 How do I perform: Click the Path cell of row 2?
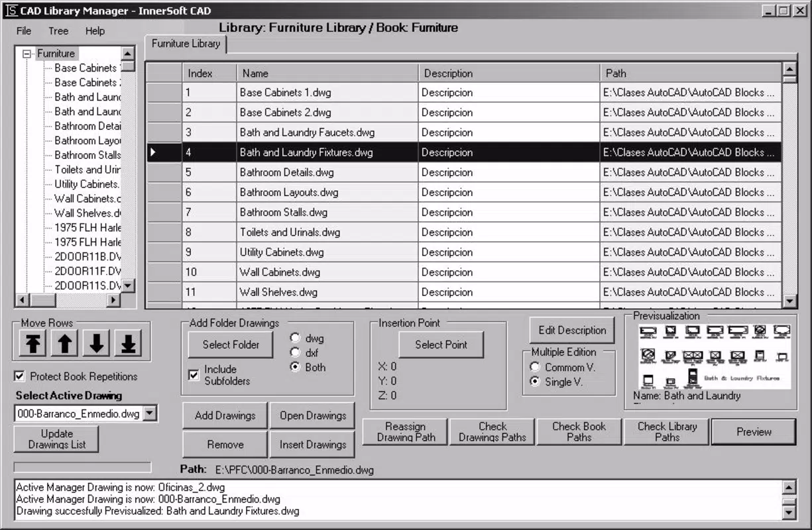point(691,113)
